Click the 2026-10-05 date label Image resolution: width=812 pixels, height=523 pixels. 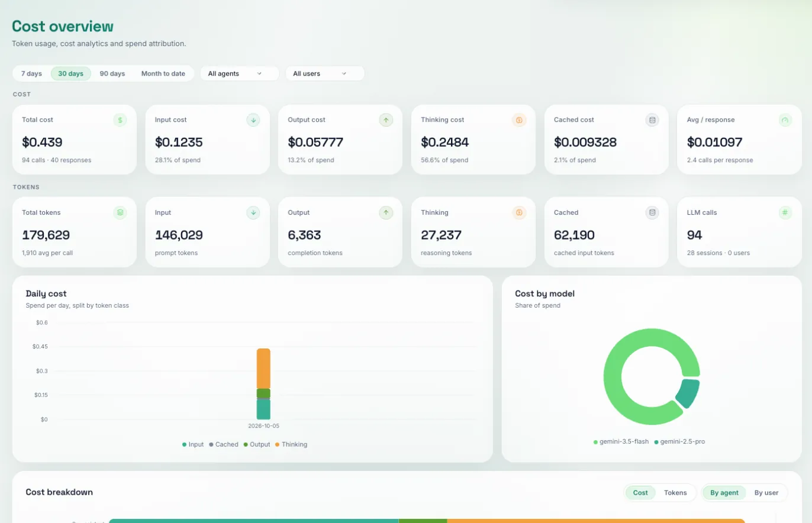tap(264, 426)
